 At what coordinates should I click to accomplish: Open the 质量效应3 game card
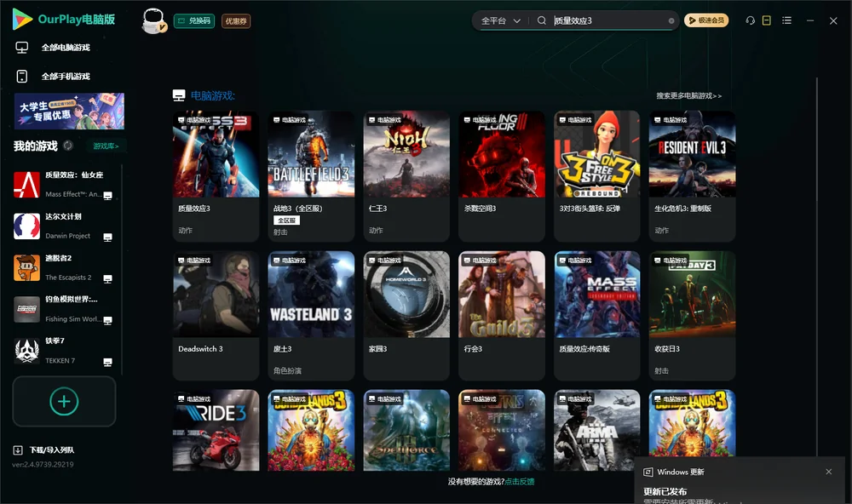216,176
